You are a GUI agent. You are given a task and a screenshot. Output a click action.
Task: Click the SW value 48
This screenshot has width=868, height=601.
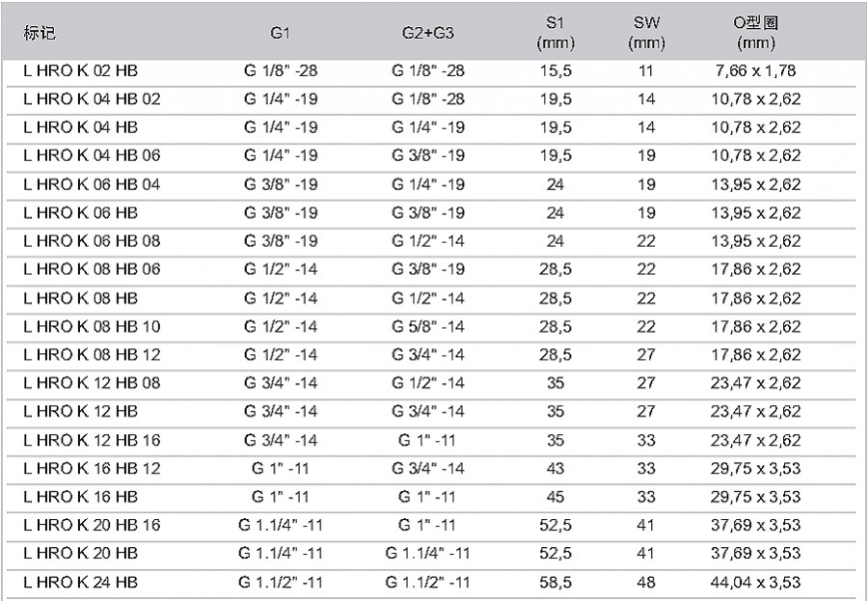646,583
